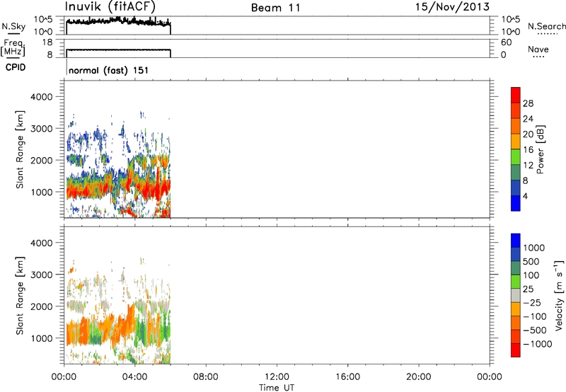Click the 'N.Sky' axis label
The height and width of the screenshot is (392, 566).
point(13,26)
